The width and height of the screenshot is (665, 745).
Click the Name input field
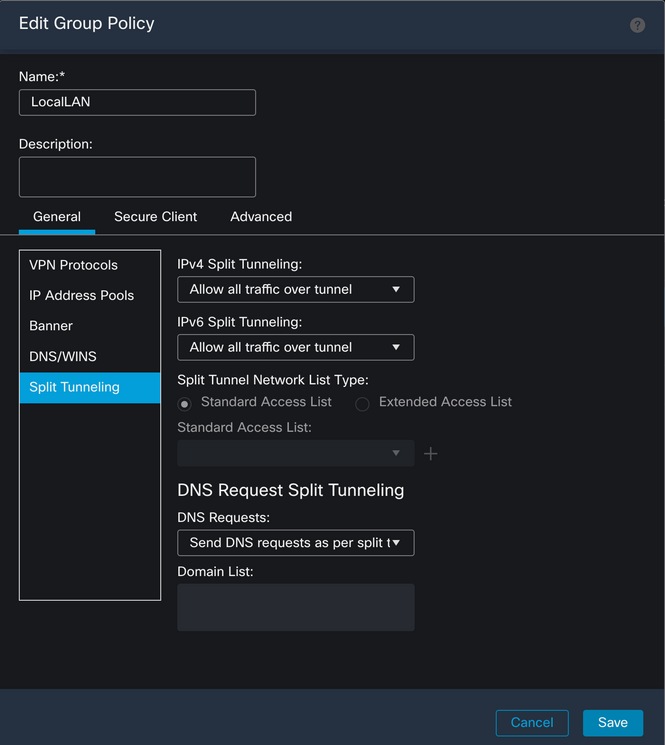click(137, 102)
